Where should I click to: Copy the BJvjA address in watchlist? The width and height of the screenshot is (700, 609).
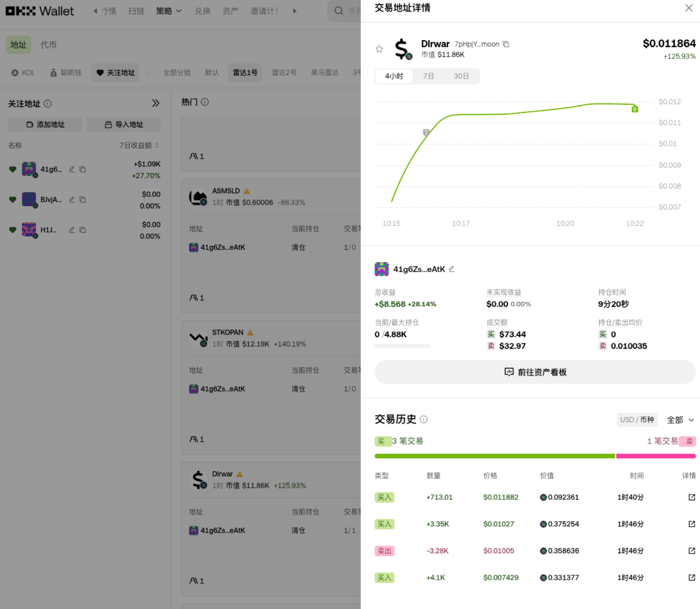click(83, 200)
